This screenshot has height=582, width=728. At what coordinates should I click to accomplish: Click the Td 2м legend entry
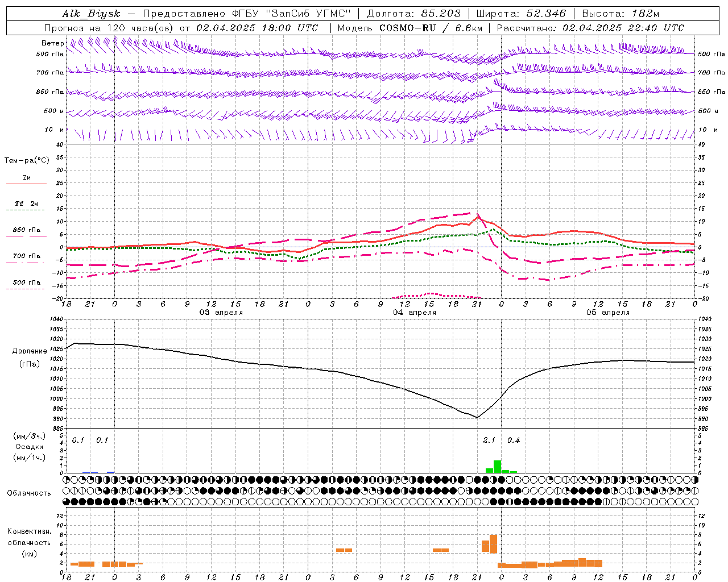click(x=26, y=203)
